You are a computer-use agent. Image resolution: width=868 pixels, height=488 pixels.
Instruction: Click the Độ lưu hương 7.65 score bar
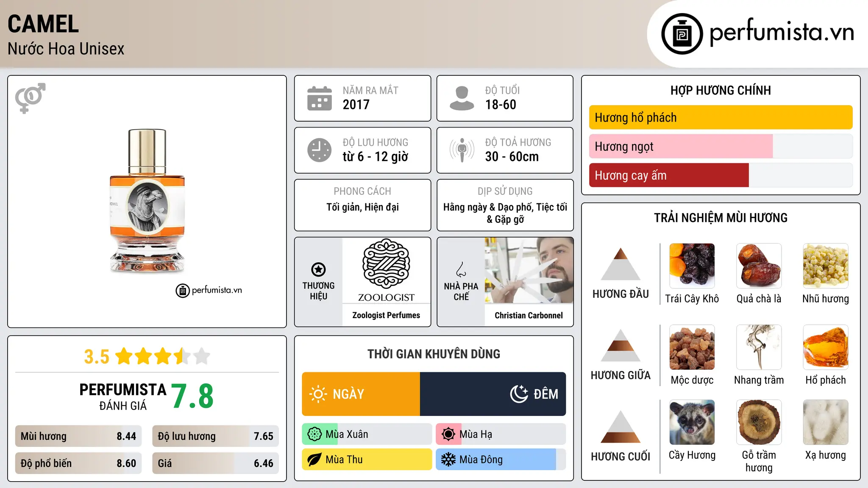pos(216,436)
